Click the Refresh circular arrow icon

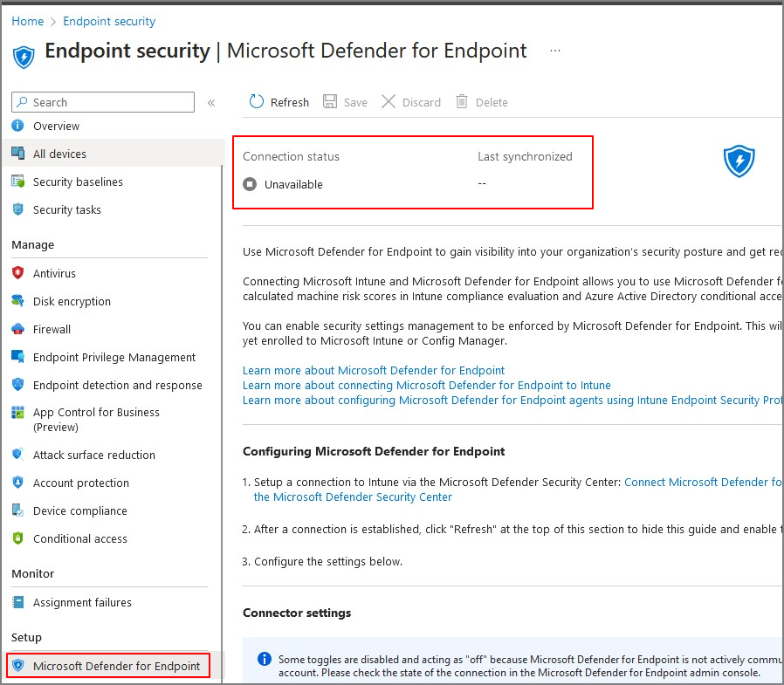[257, 101]
